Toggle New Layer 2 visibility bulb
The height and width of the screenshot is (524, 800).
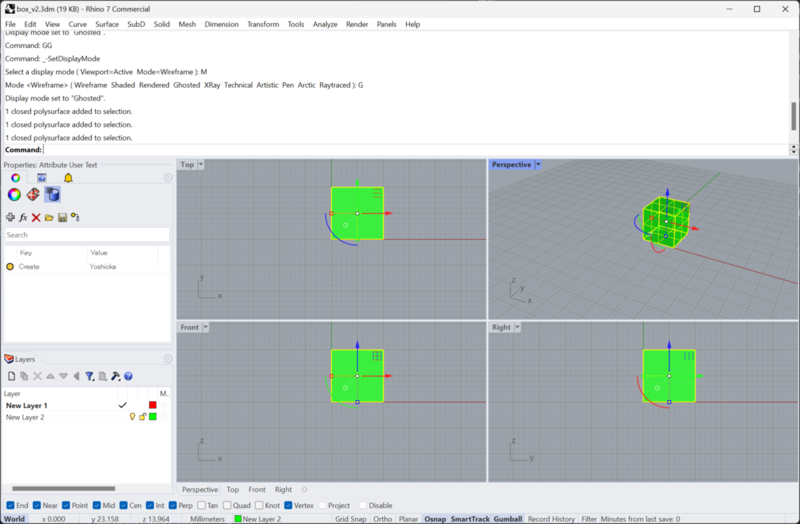coord(132,417)
